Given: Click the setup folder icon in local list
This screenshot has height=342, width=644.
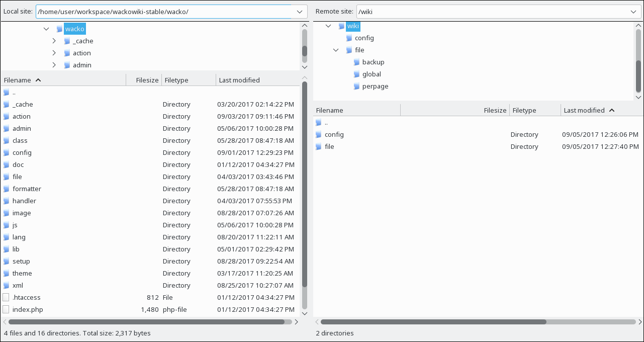Looking at the screenshot, I should 6,261.
